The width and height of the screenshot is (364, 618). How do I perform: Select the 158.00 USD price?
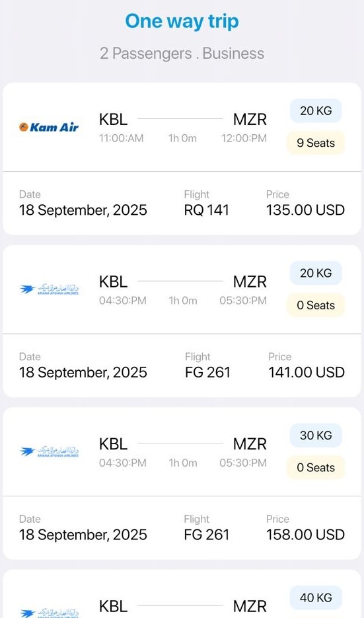(305, 535)
